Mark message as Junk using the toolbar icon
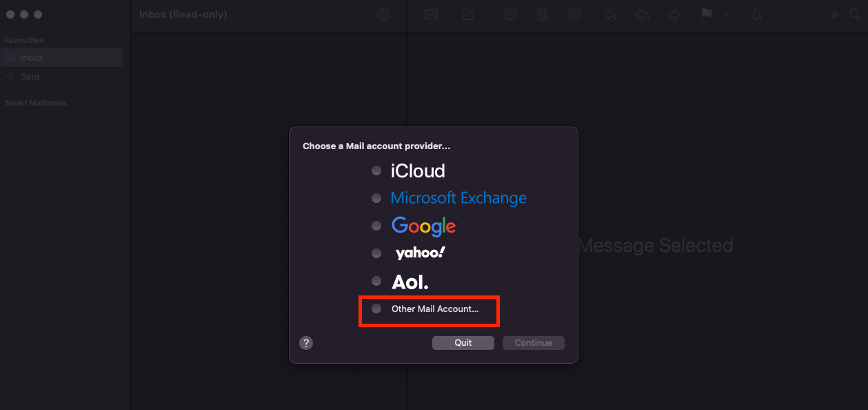 (x=574, y=14)
